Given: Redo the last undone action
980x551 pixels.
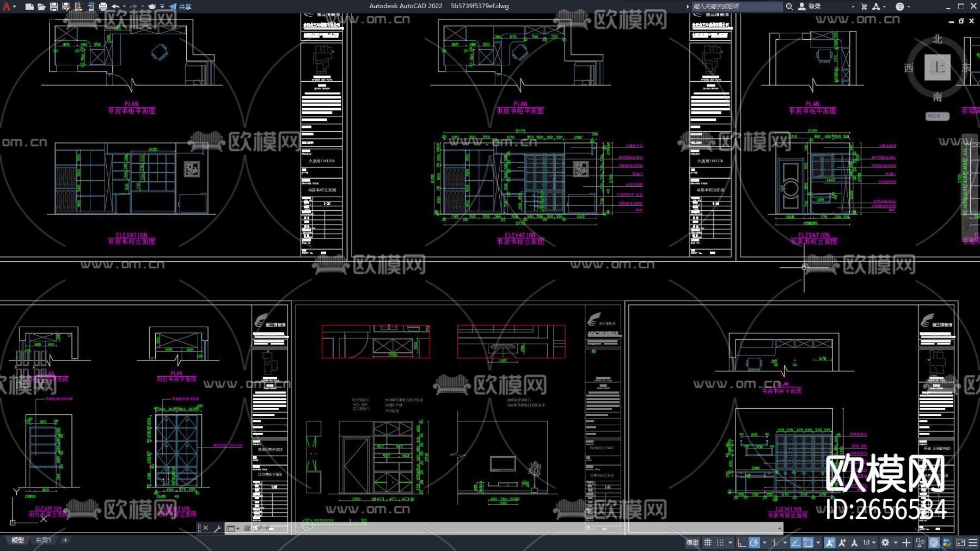Looking at the screenshot, I should [133, 7].
